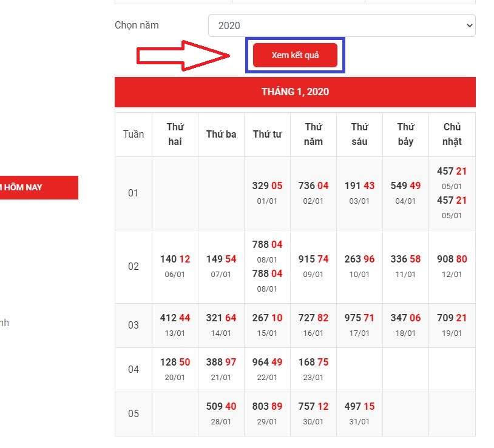The width and height of the screenshot is (494, 448).
Task: Select the Thứ hai column header
Action: click(x=175, y=134)
